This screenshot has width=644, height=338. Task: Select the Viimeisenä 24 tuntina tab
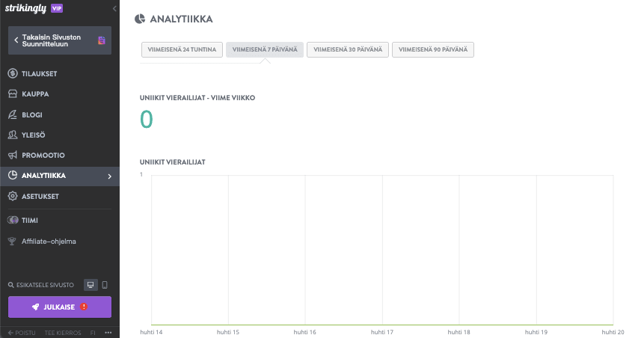[182, 49]
